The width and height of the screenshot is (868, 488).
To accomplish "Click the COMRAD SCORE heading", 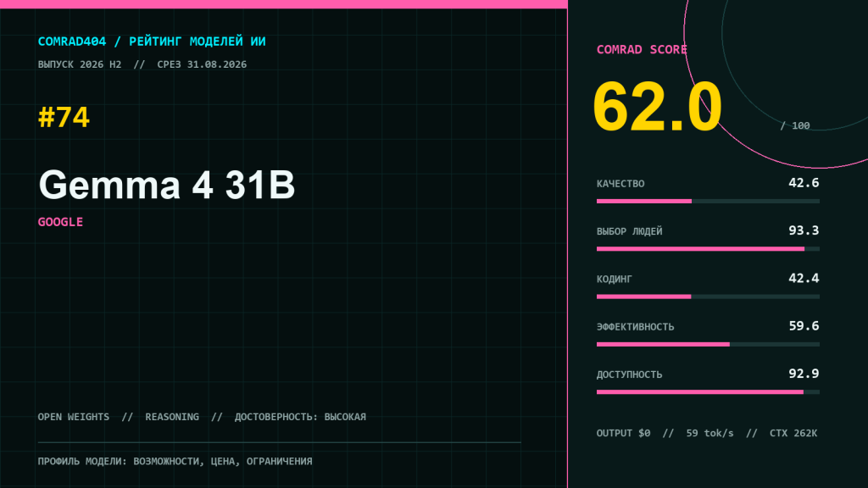I will pyautogui.click(x=642, y=50).
